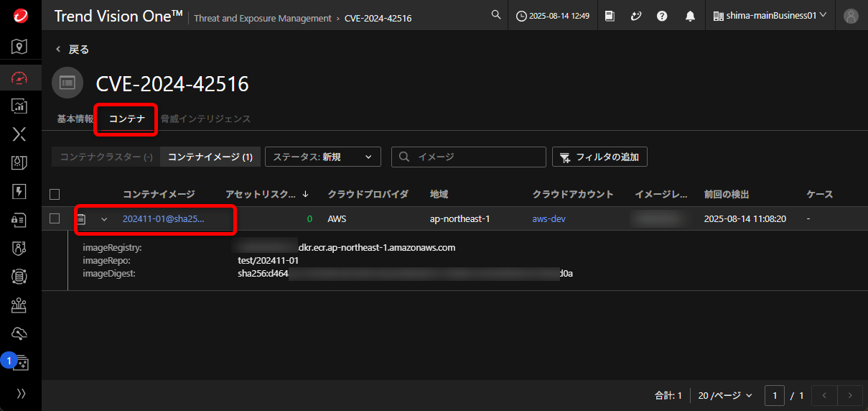Image resolution: width=868 pixels, height=411 pixels.
Task: Open the cloud security sidebar icon
Action: pyautogui.click(x=20, y=333)
